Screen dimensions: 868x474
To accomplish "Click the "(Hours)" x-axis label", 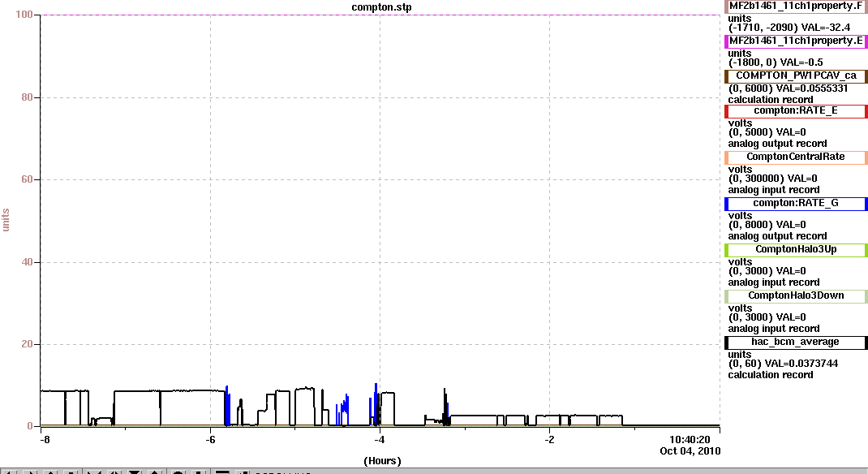I will tap(383, 461).
